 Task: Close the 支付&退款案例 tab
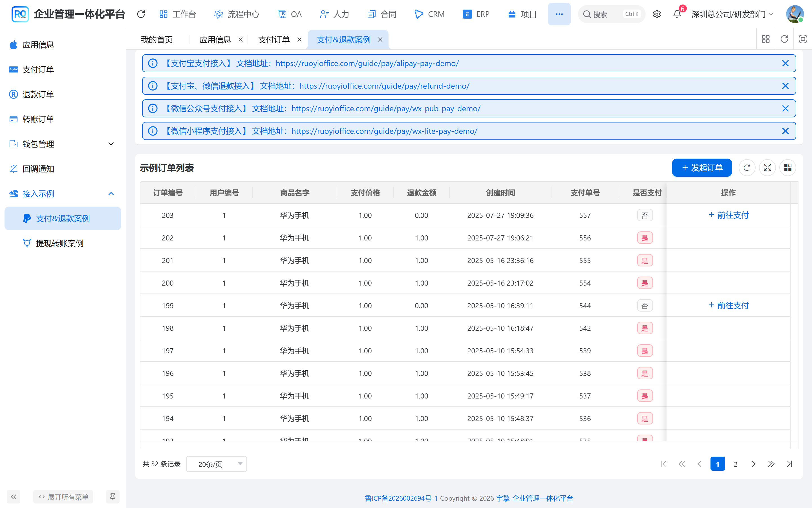(380, 40)
